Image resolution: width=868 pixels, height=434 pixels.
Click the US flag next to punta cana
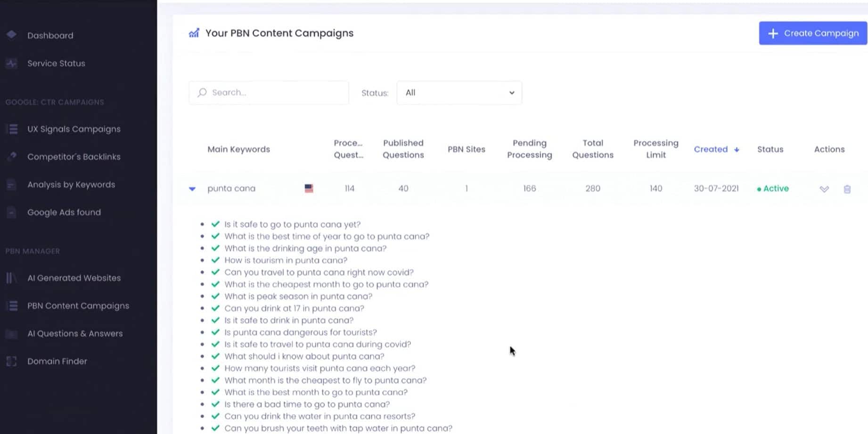(x=309, y=188)
